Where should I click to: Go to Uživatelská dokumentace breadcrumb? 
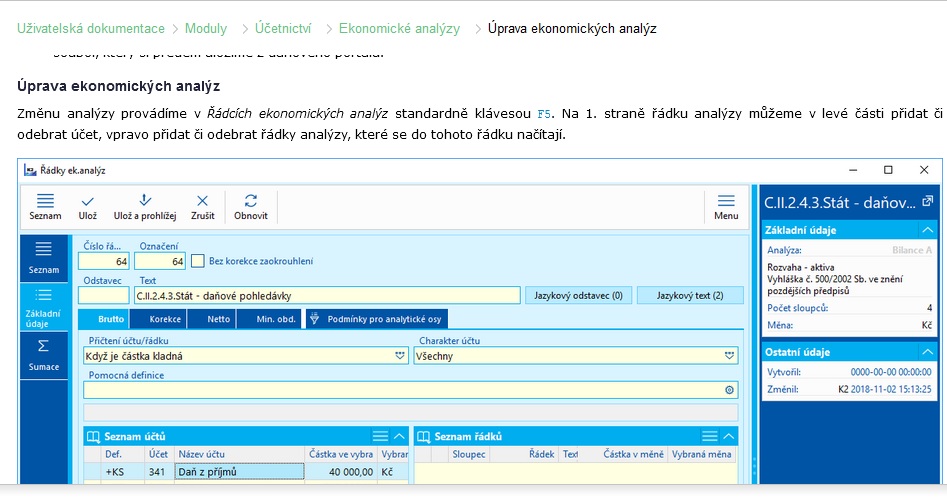pyautogui.click(x=91, y=28)
